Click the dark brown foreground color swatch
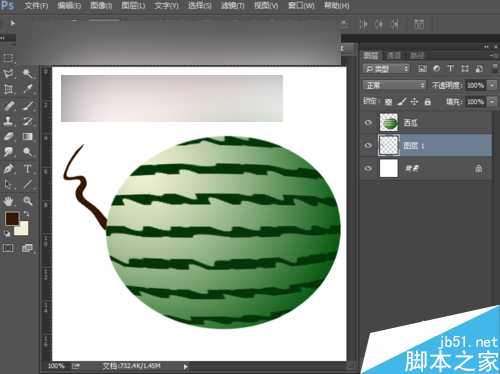 [12, 219]
